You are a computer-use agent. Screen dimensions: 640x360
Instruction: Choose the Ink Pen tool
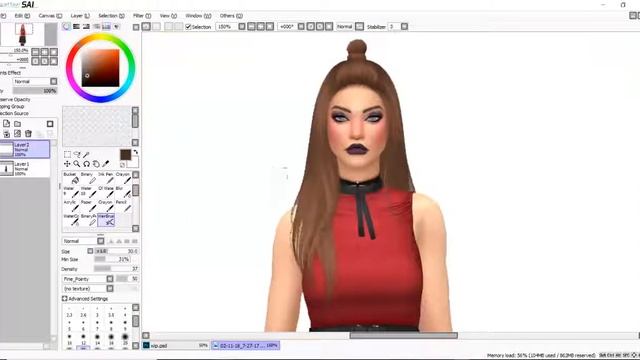point(106,178)
